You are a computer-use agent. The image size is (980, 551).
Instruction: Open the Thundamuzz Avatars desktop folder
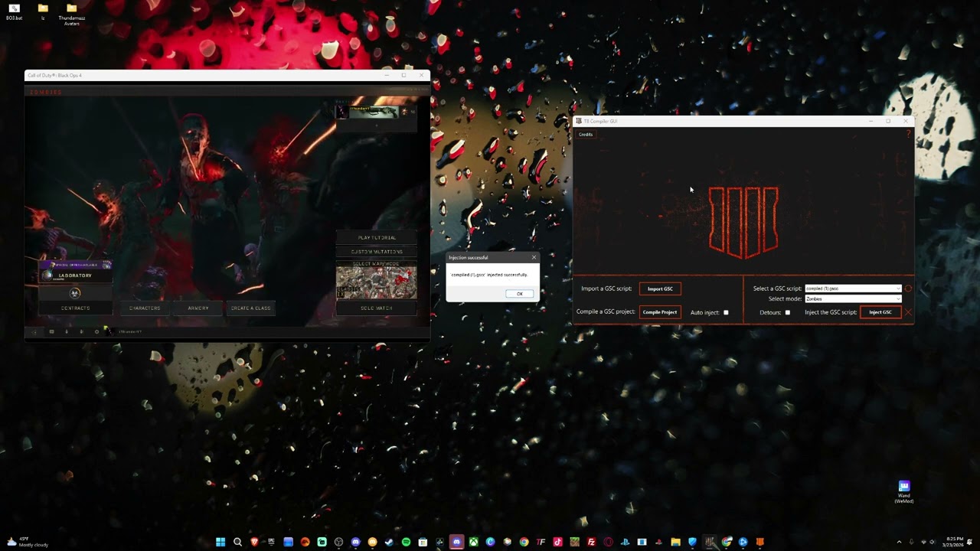71,15
